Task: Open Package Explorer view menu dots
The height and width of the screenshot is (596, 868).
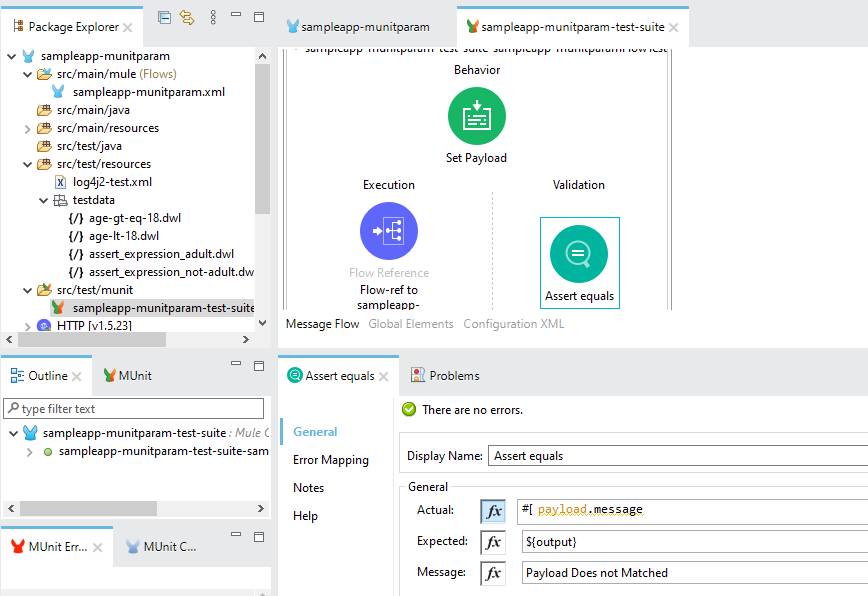Action: pos(213,17)
